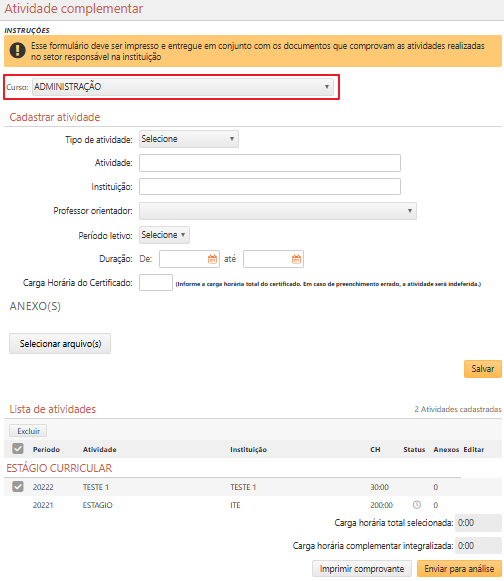The image size is (504, 581).
Task: Open the Período letivo dropdown
Action: [164, 235]
